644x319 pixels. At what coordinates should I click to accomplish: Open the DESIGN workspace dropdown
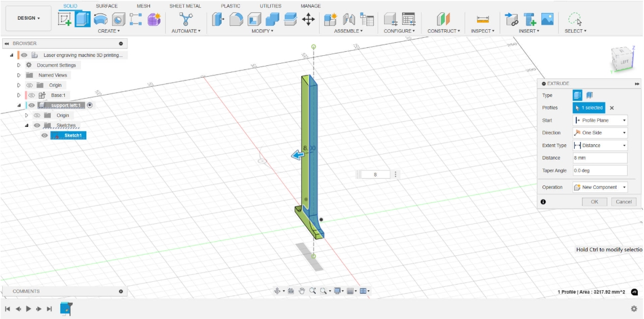(x=28, y=18)
